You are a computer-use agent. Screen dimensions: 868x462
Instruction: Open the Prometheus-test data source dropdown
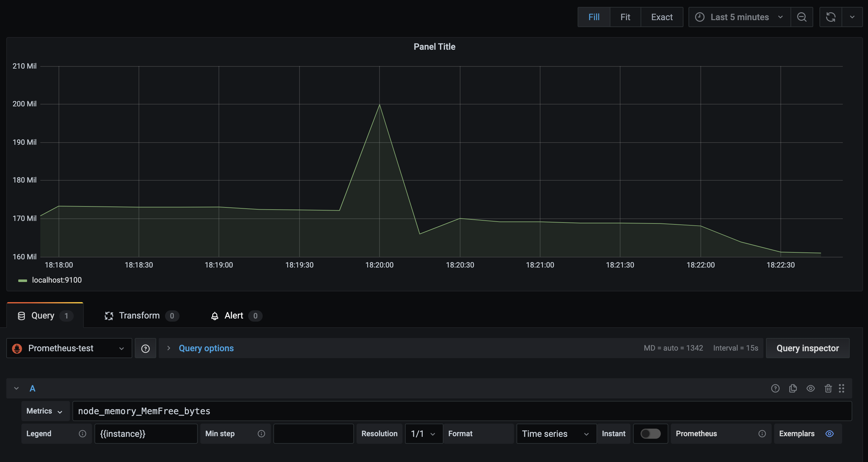click(69, 348)
